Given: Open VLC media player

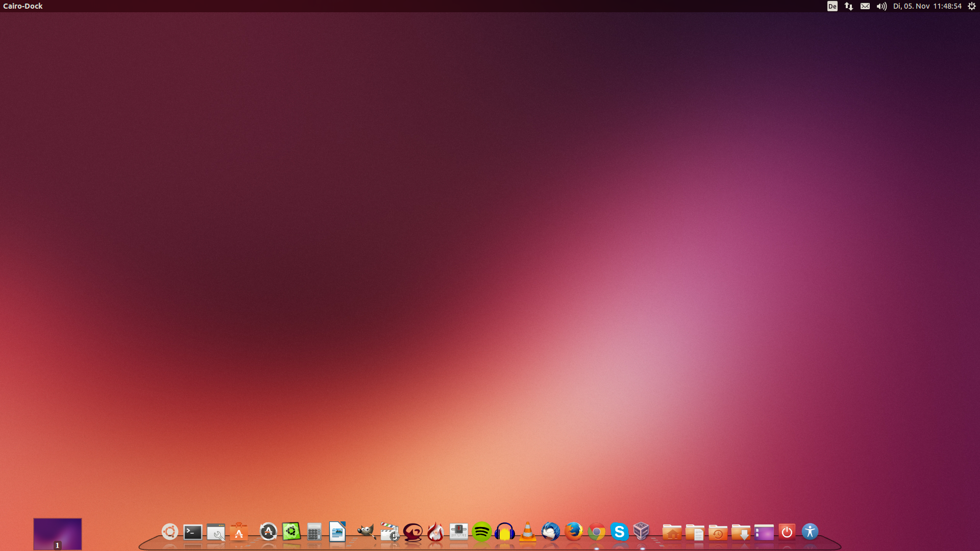Looking at the screenshot, I should [528, 532].
